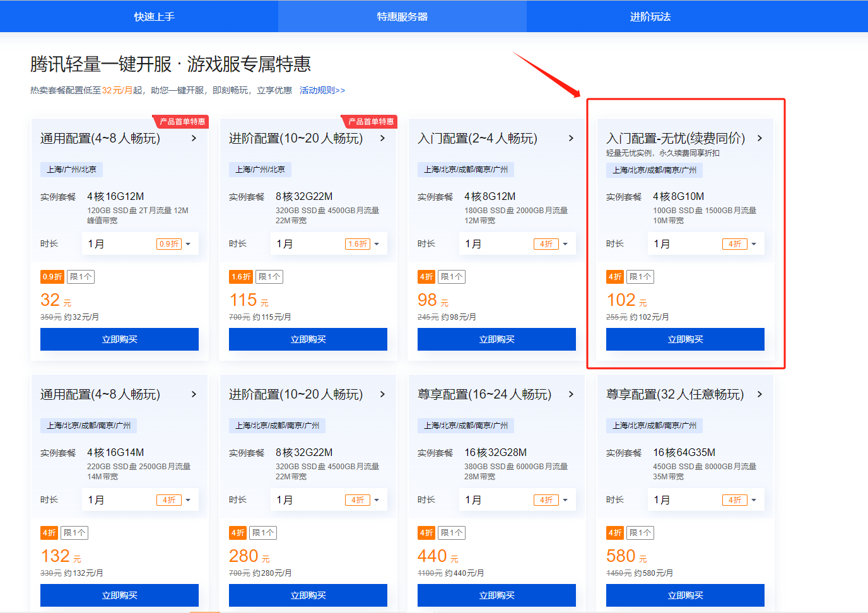
Task: Click 立即购买 for the 280元 plan
Action: pos(308,595)
